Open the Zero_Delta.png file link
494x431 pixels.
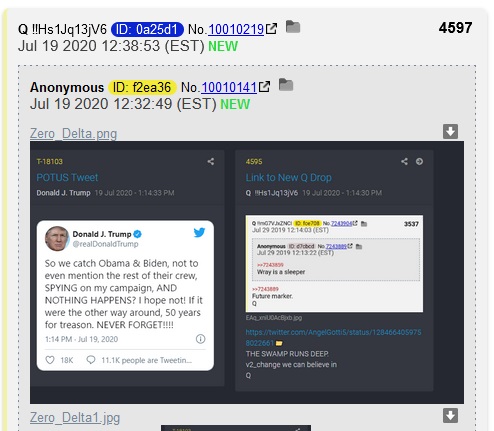[x=73, y=133]
